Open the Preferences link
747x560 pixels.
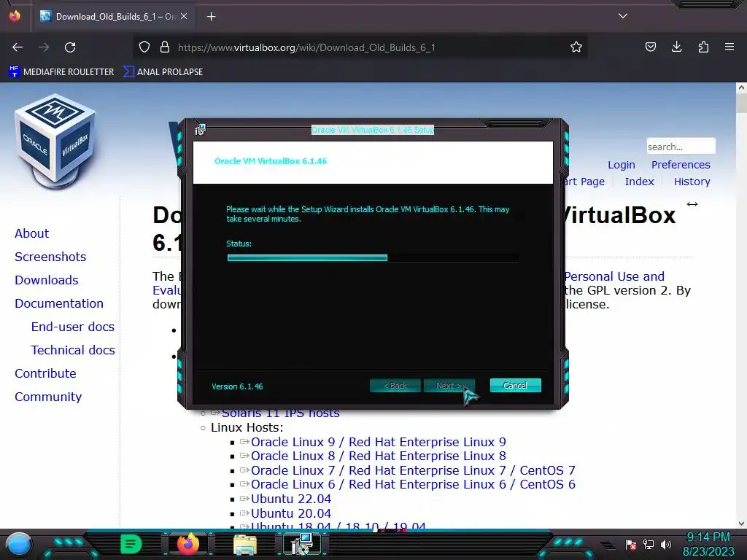click(x=681, y=165)
